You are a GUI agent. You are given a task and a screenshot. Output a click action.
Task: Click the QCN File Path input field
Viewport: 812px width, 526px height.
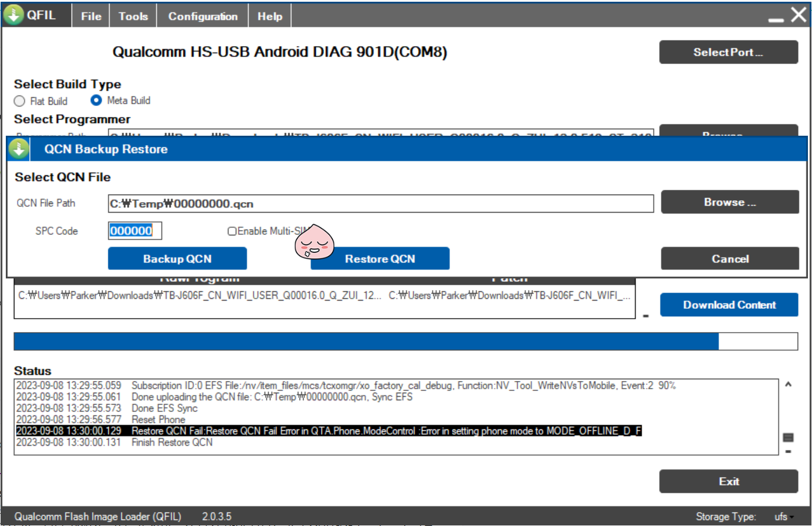(x=381, y=204)
